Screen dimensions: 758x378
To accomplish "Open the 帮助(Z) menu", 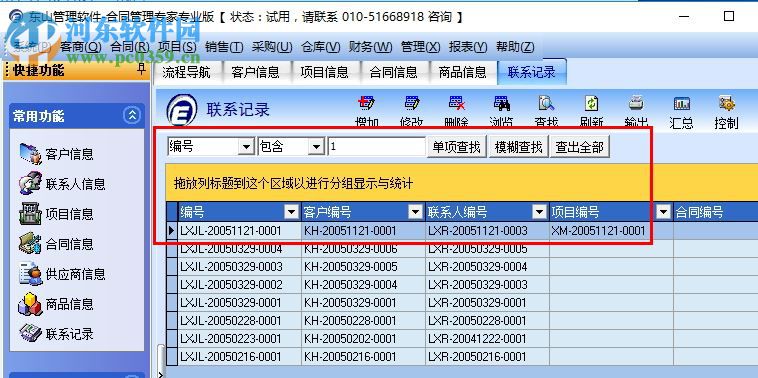I will 515,47.
